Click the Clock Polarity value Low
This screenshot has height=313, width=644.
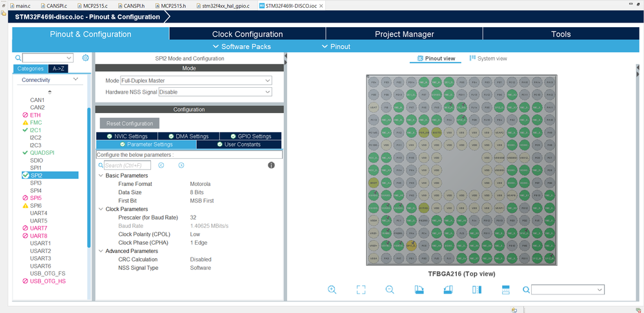(195, 234)
